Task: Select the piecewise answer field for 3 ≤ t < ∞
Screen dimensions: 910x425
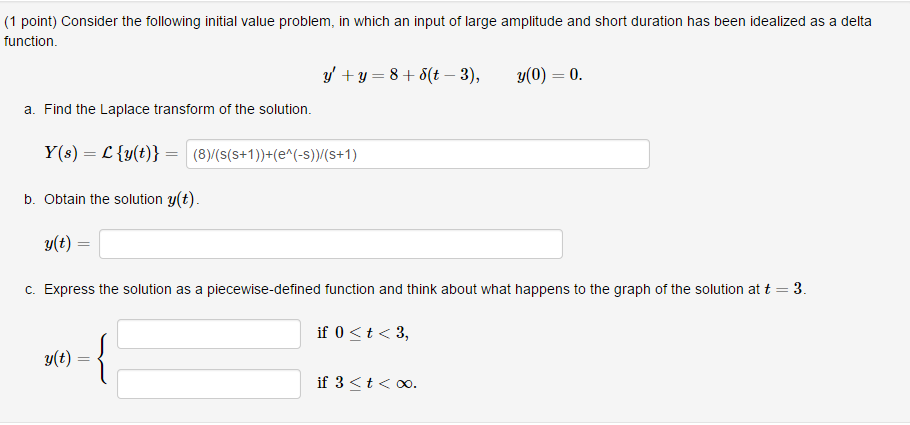Action: [209, 384]
